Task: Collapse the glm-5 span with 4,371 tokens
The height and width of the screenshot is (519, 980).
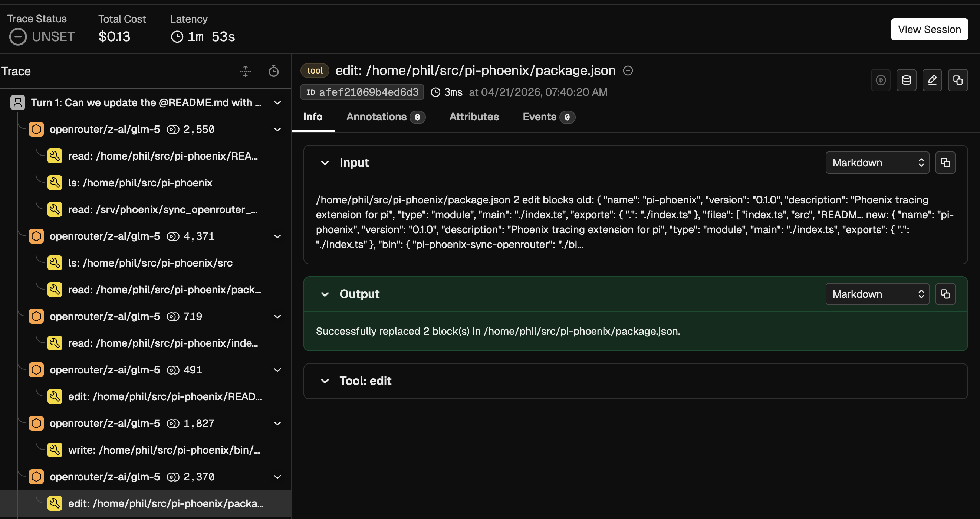Action: click(x=277, y=236)
